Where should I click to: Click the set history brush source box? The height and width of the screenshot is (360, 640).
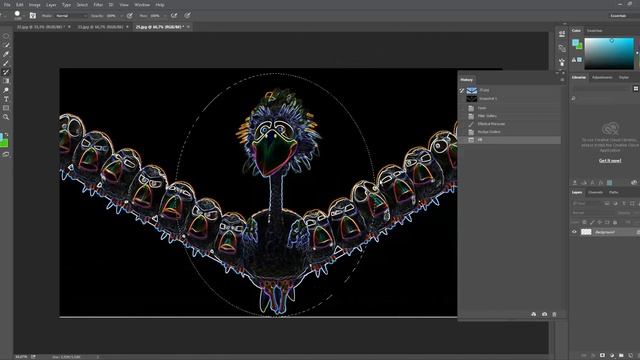(x=462, y=91)
